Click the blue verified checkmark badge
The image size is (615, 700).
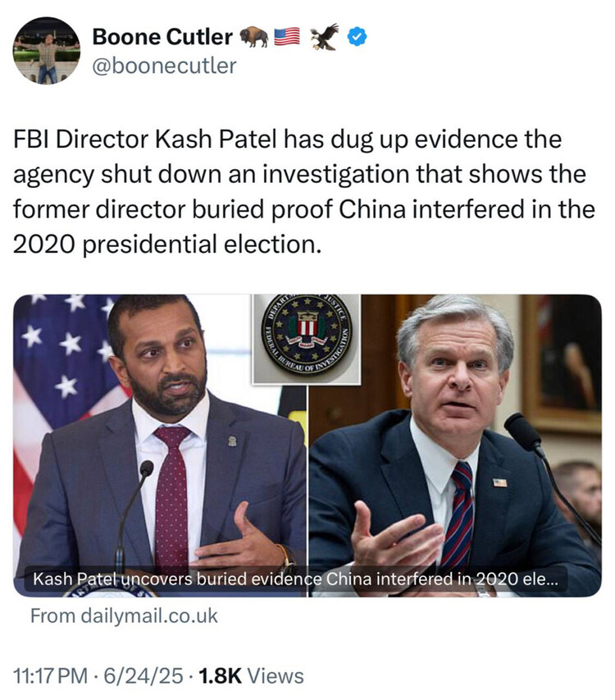[358, 37]
